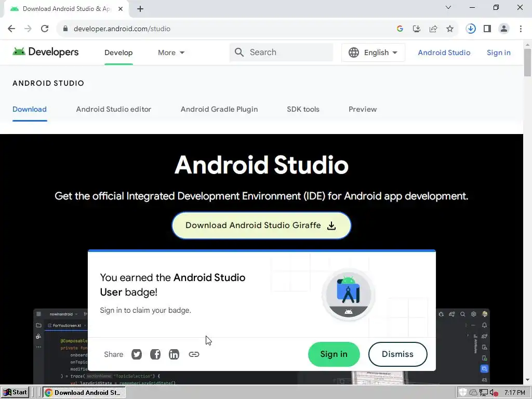The image size is (532, 399).
Task: Share badge on Twitter
Action: pos(137,354)
